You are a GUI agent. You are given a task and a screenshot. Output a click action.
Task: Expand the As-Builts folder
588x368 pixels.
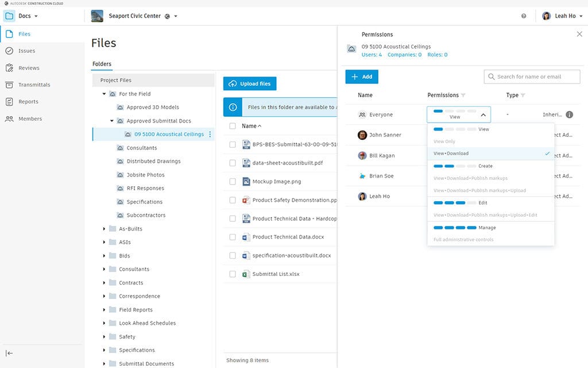click(x=105, y=229)
